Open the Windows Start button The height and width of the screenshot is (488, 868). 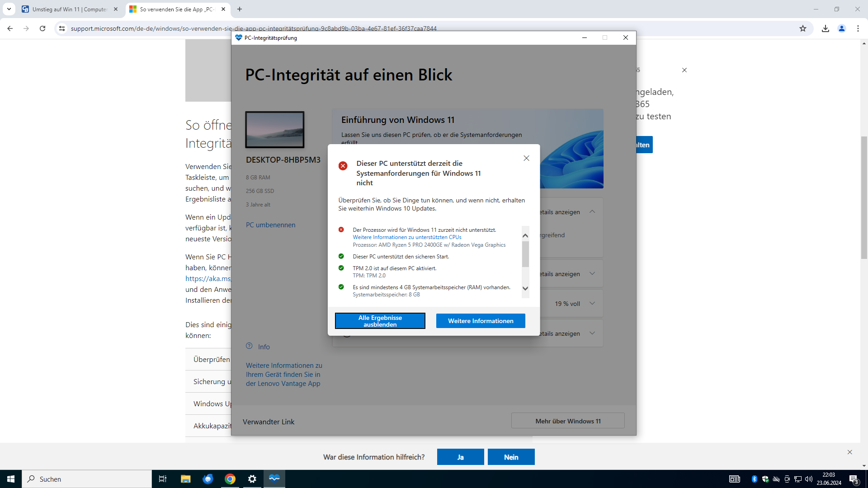[10, 479]
